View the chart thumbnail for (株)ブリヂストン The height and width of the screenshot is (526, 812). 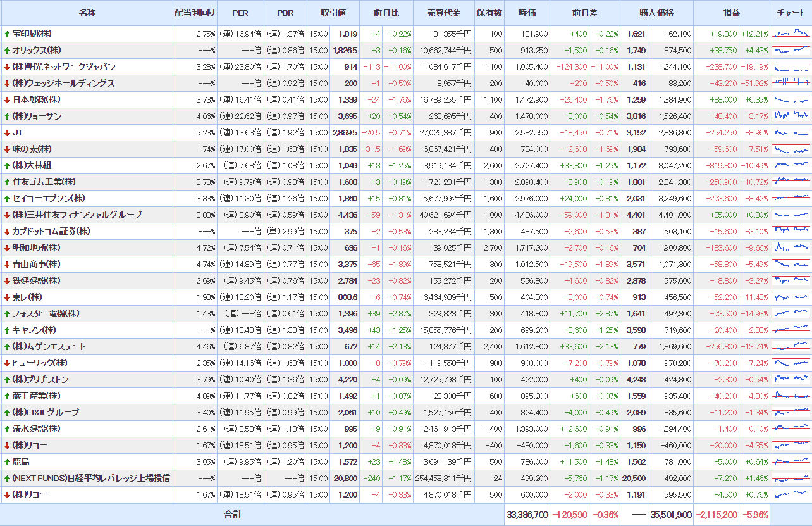[x=791, y=379]
